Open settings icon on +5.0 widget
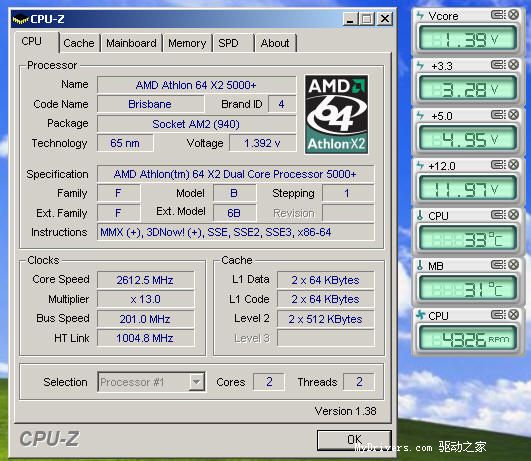Viewport: 531px width, 461px height. pos(498,114)
